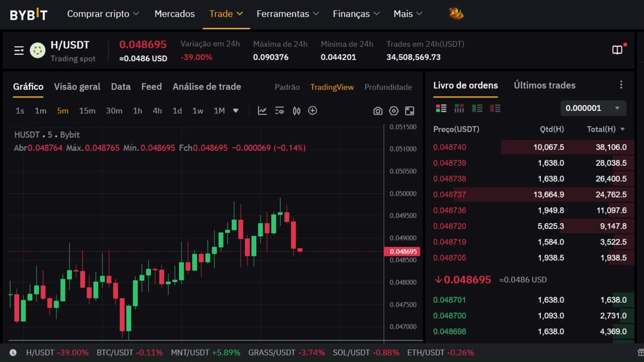Expand the Mais menu

point(408,14)
